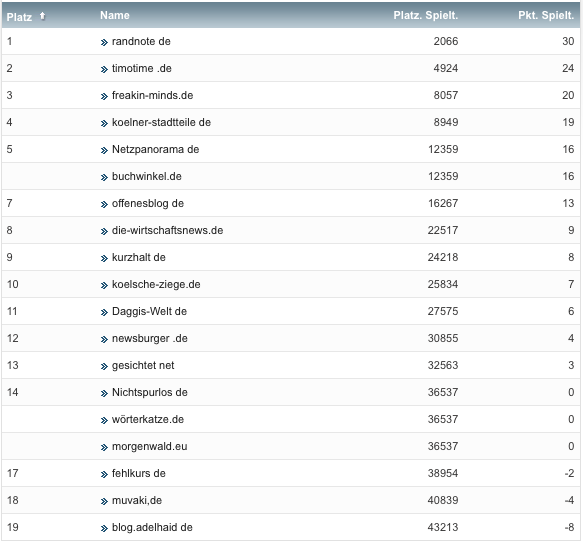Select points value -8 in blog.adelhaid row

(x=569, y=527)
